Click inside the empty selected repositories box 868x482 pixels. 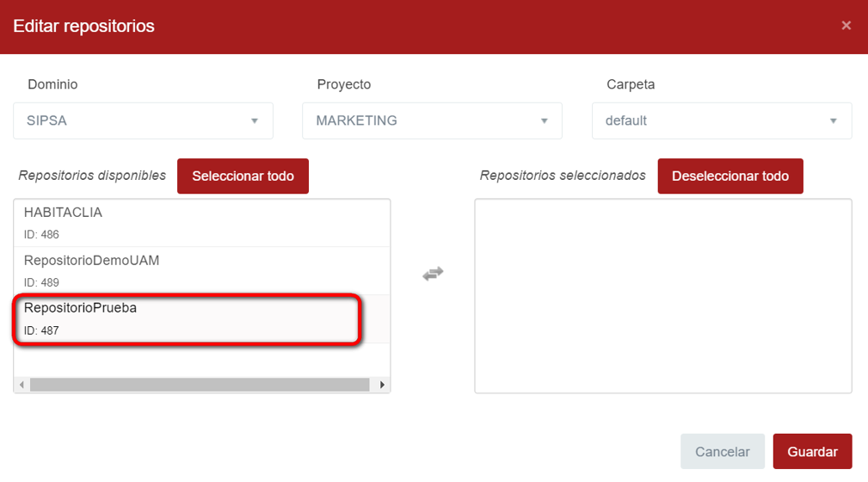662,295
